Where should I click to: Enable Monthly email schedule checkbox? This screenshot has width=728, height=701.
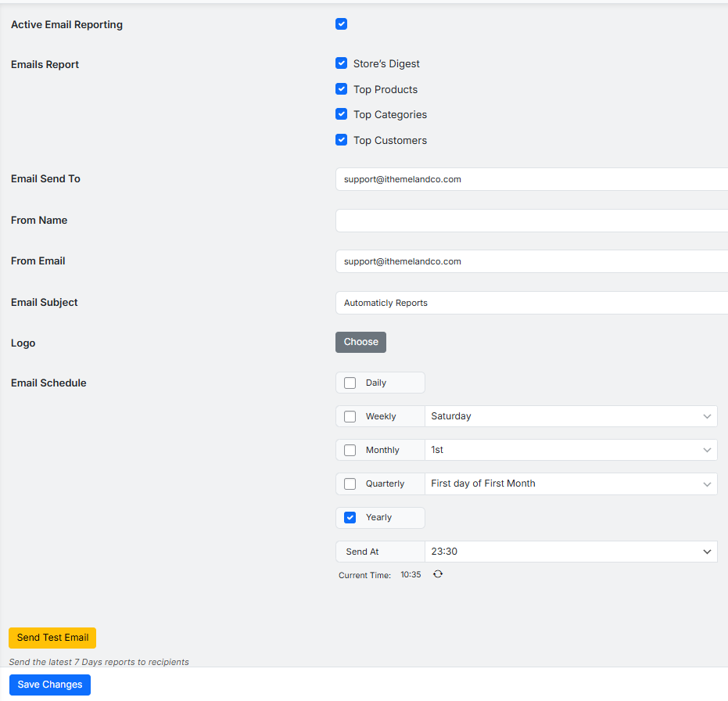(350, 451)
